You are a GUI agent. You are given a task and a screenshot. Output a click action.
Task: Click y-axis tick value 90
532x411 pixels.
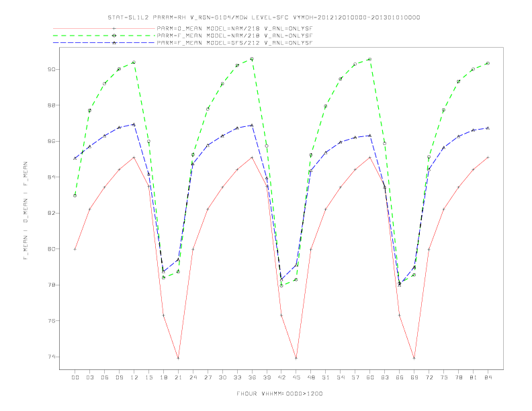52,70
